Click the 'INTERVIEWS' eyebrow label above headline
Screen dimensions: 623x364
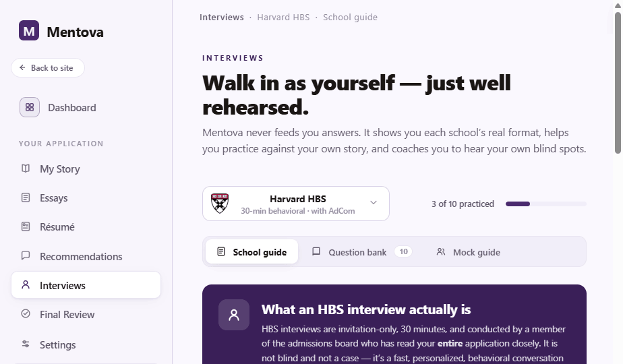click(233, 58)
